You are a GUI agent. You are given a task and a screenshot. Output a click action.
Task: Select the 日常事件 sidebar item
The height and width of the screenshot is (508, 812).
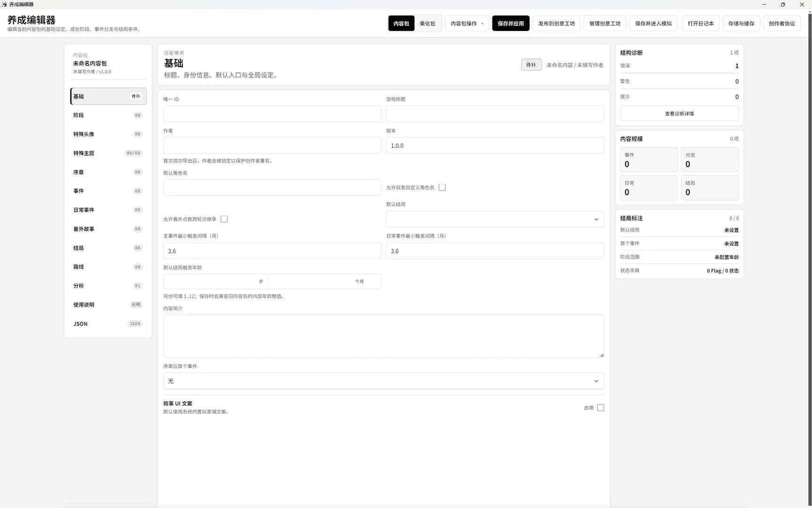pos(108,210)
